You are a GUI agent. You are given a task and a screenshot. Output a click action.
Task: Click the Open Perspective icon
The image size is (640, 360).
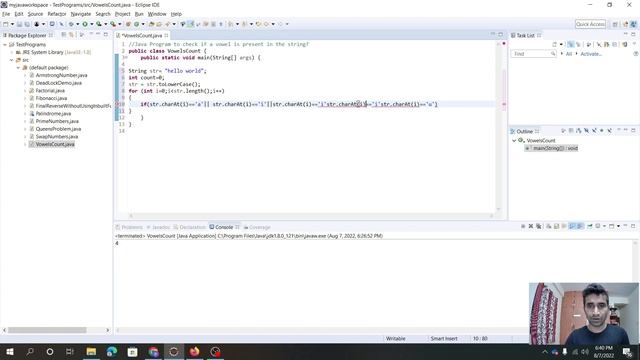615,24
